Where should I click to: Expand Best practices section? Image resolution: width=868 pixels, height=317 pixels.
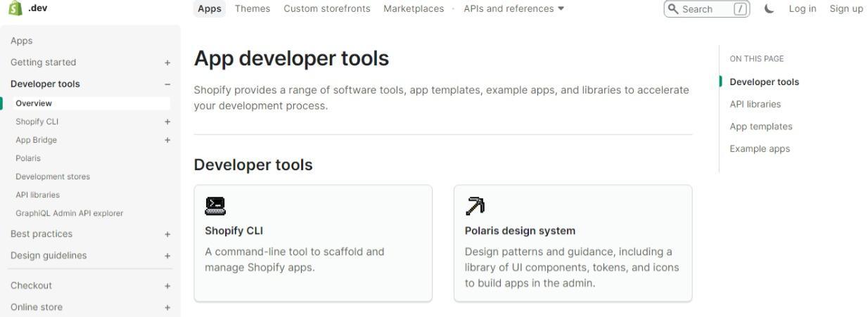167,234
